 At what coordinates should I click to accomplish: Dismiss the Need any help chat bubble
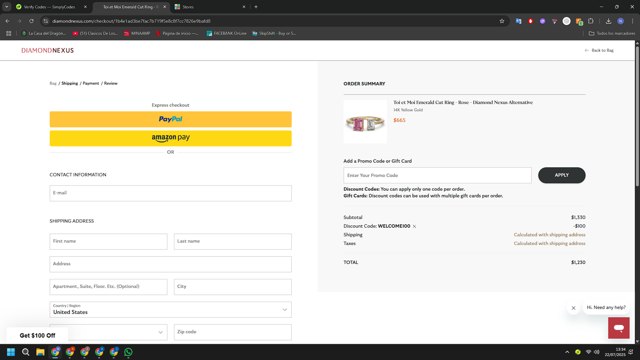(x=573, y=308)
